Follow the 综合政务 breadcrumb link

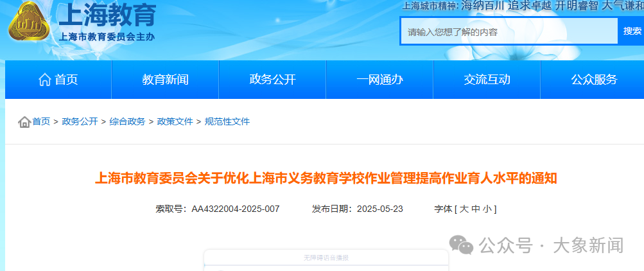point(127,121)
